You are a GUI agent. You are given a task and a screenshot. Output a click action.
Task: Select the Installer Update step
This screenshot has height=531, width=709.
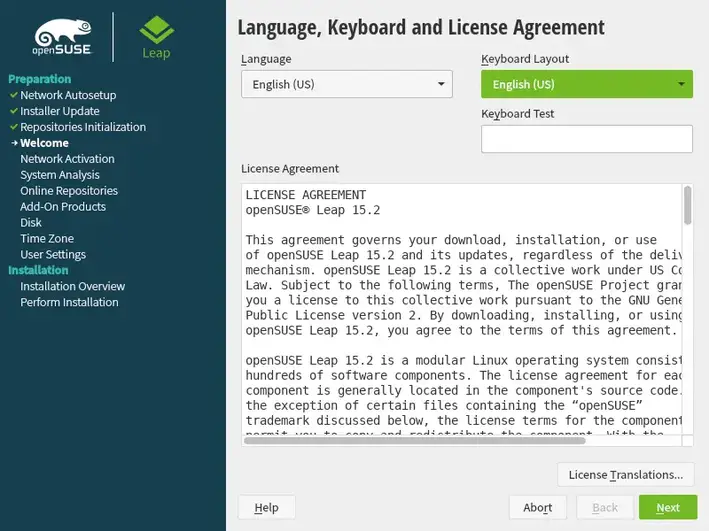click(x=60, y=111)
